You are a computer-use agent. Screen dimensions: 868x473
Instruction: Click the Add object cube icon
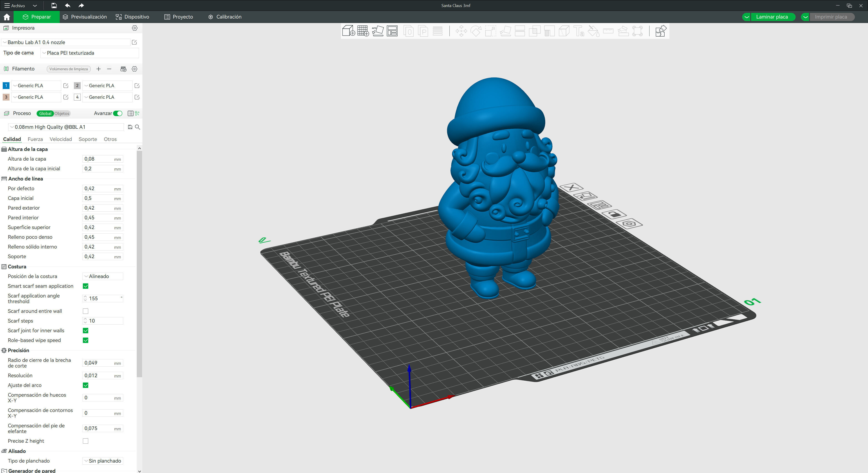coord(348,31)
